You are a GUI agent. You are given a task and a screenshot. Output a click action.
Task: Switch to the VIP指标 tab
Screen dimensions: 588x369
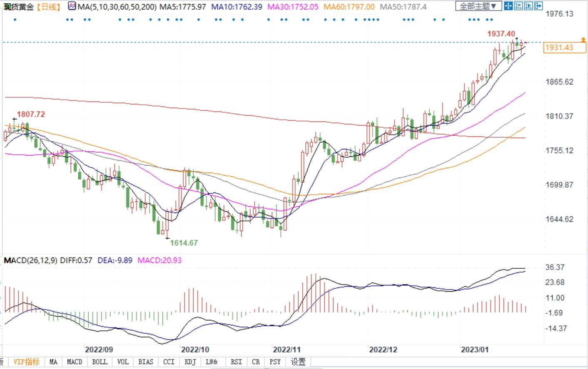click(26, 362)
